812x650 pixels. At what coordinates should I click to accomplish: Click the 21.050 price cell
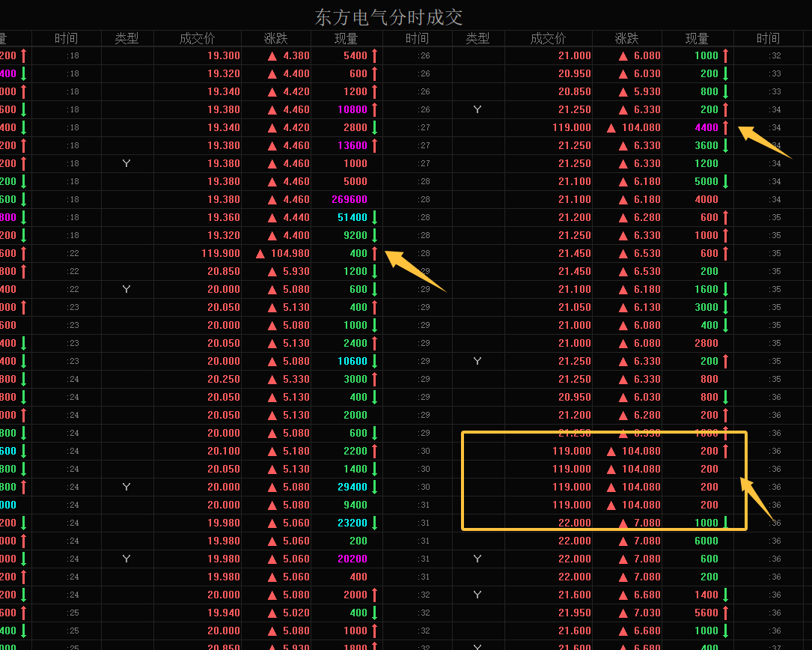[x=575, y=307]
